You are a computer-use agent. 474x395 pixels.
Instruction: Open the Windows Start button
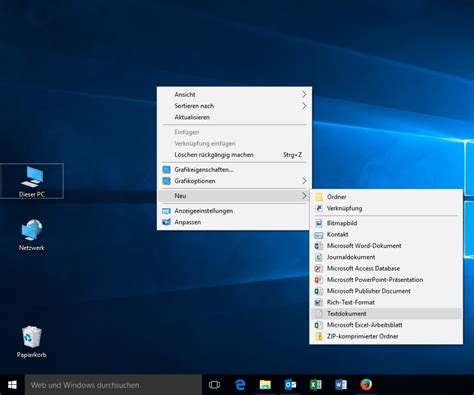(12, 385)
